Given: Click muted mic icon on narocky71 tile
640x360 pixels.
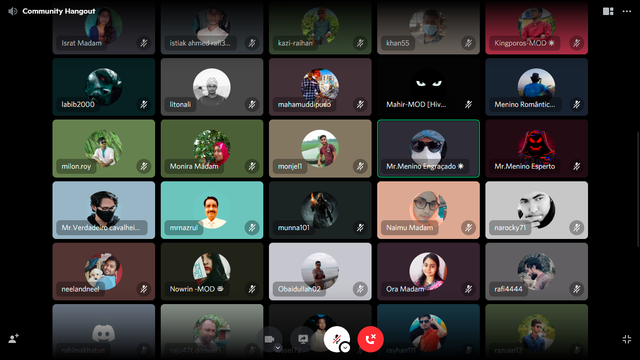Looking at the screenshot, I should [x=576, y=228].
